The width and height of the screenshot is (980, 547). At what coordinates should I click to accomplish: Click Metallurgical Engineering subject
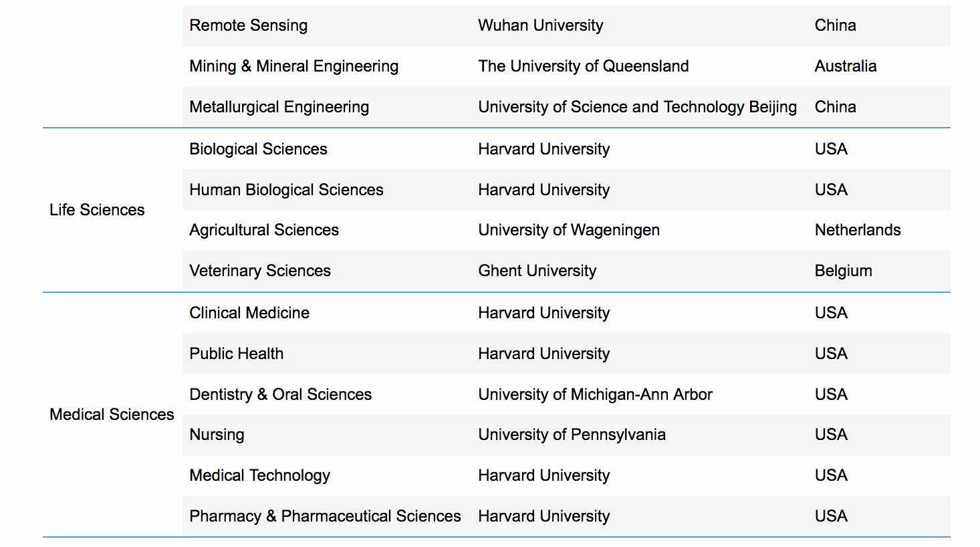[x=279, y=107]
